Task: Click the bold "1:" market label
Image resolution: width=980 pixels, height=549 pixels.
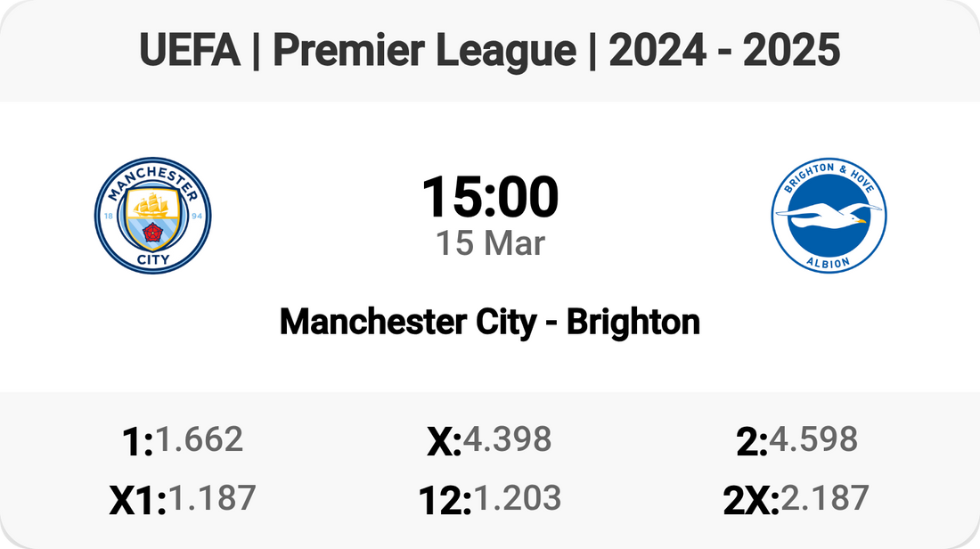Action: [137, 441]
